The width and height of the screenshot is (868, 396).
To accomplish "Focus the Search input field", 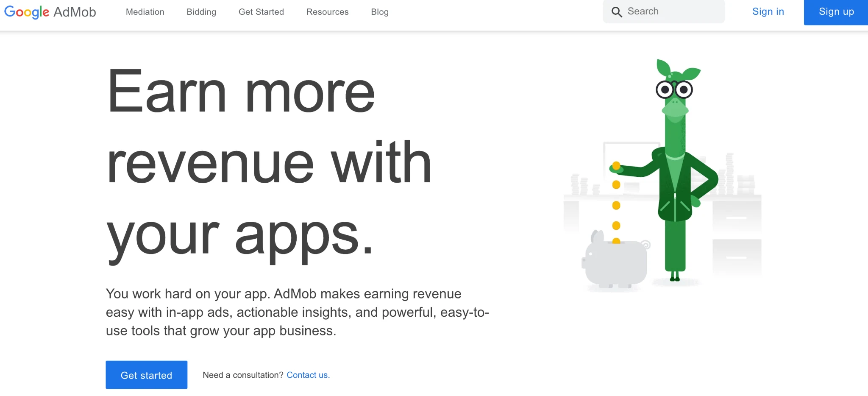I will tap(664, 11).
